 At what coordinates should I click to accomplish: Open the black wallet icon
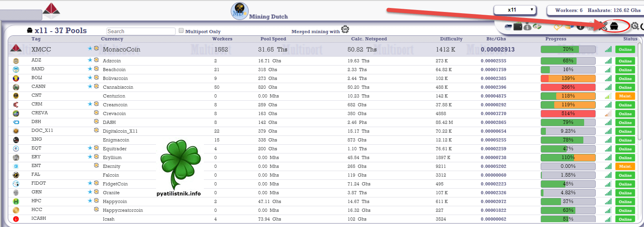518,27
